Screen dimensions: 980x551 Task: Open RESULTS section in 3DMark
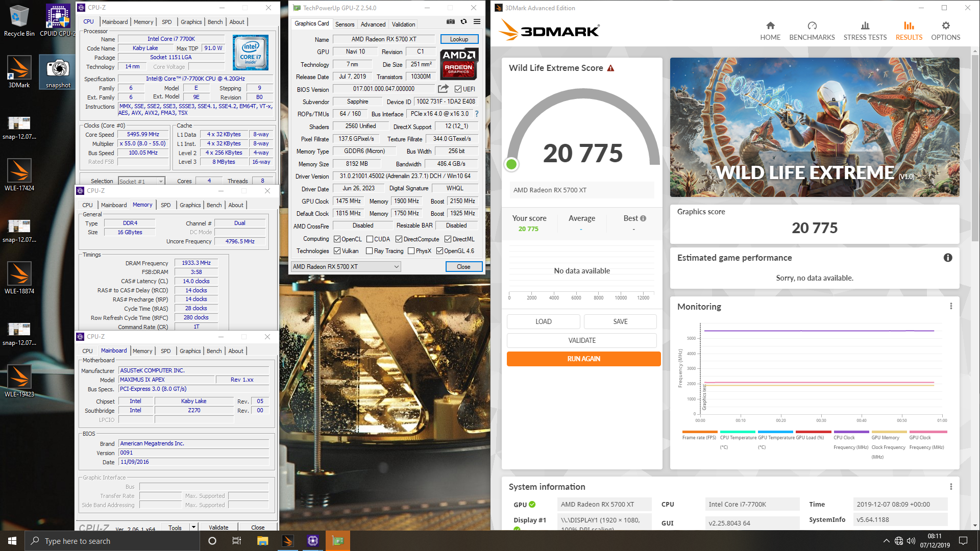click(909, 31)
